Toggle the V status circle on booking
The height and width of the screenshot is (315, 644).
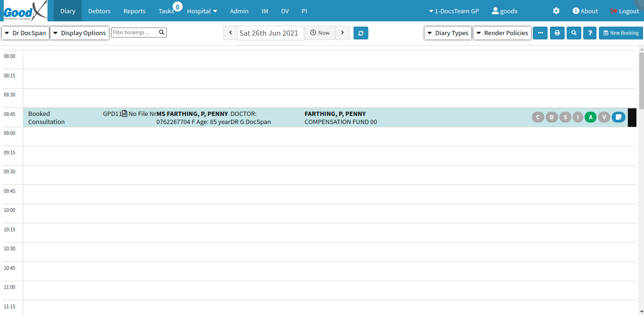pyautogui.click(x=604, y=117)
